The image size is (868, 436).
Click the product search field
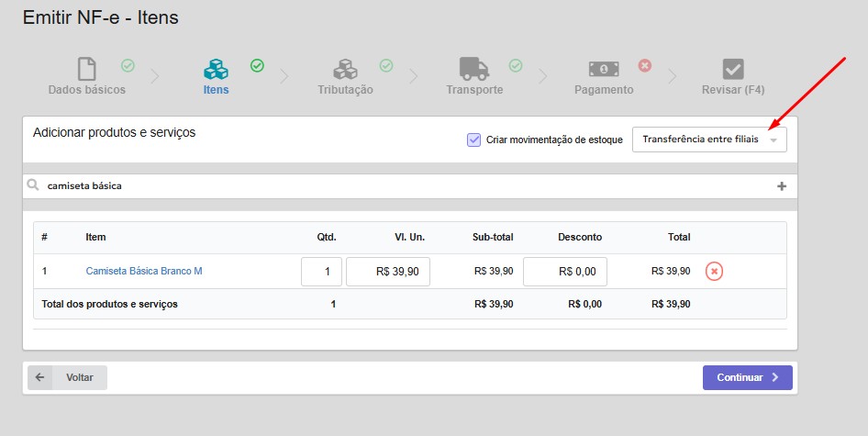404,186
